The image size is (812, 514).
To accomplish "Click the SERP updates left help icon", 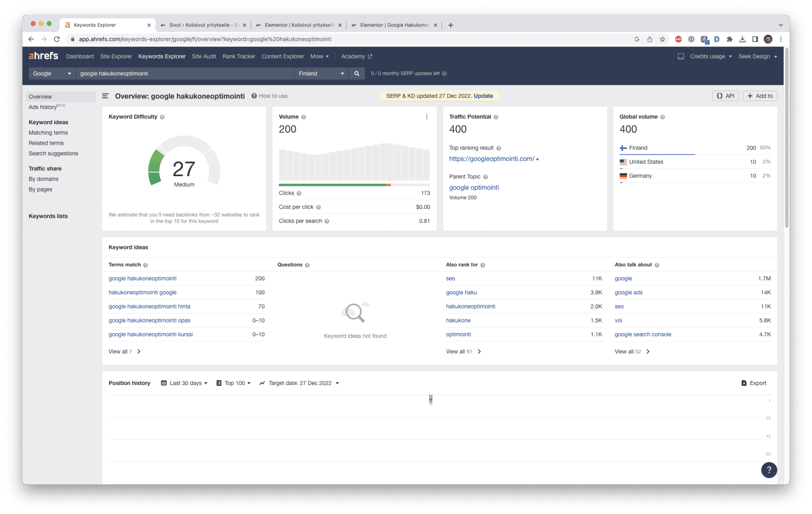I will (444, 73).
